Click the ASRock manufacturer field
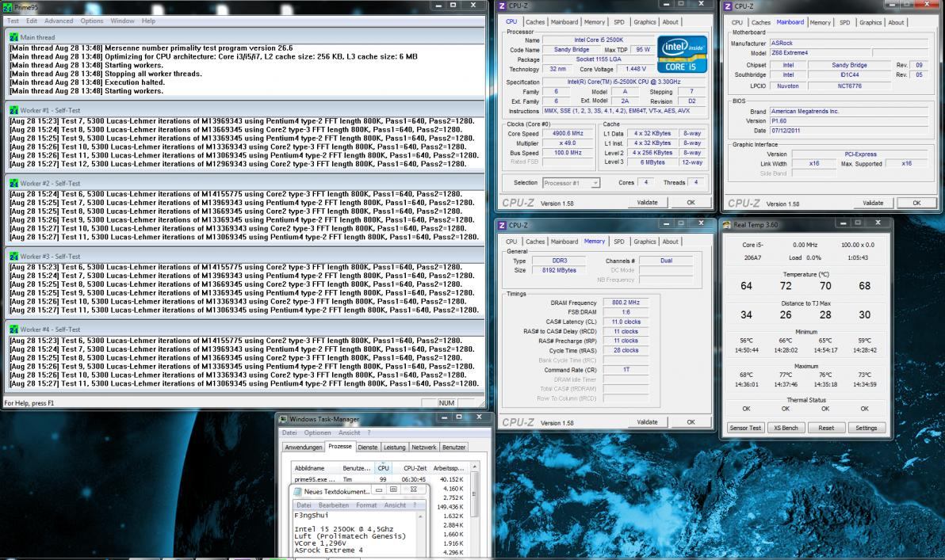The width and height of the screenshot is (945, 560). point(848,44)
